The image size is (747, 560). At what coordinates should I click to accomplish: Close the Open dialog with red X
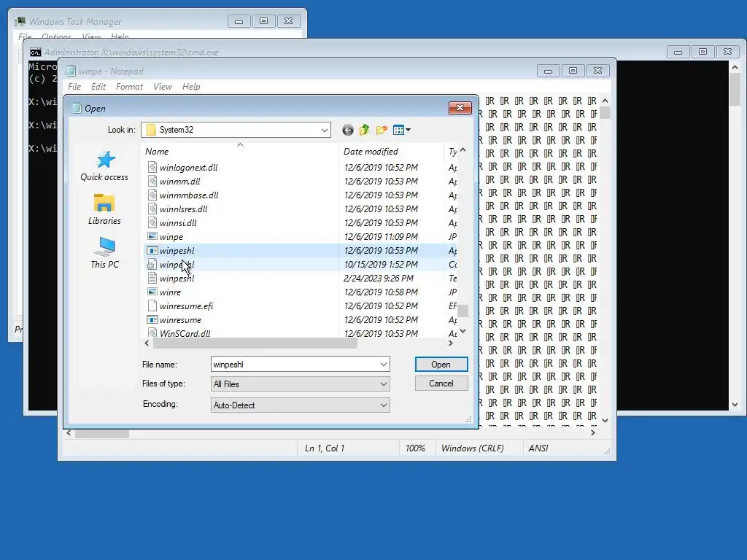[x=460, y=108]
